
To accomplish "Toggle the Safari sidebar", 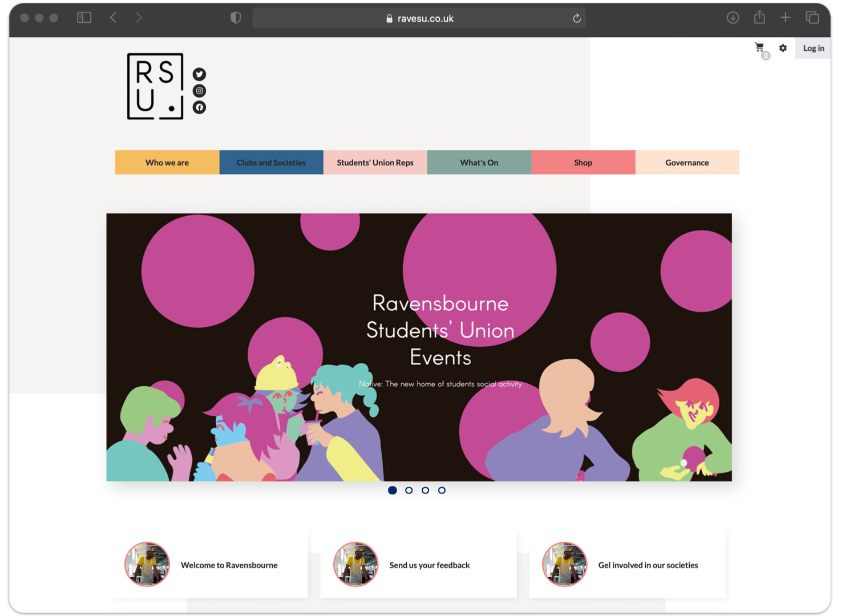I will (x=84, y=18).
